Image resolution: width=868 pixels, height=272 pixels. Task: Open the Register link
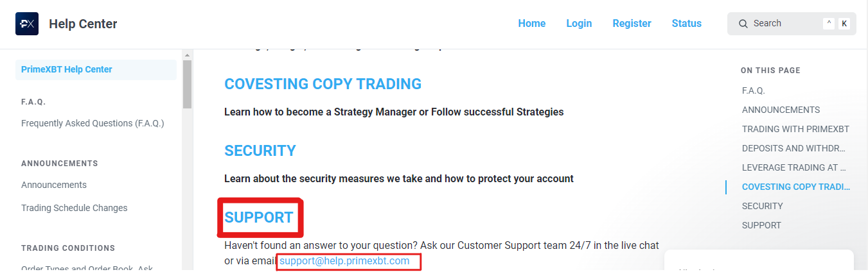pos(632,24)
